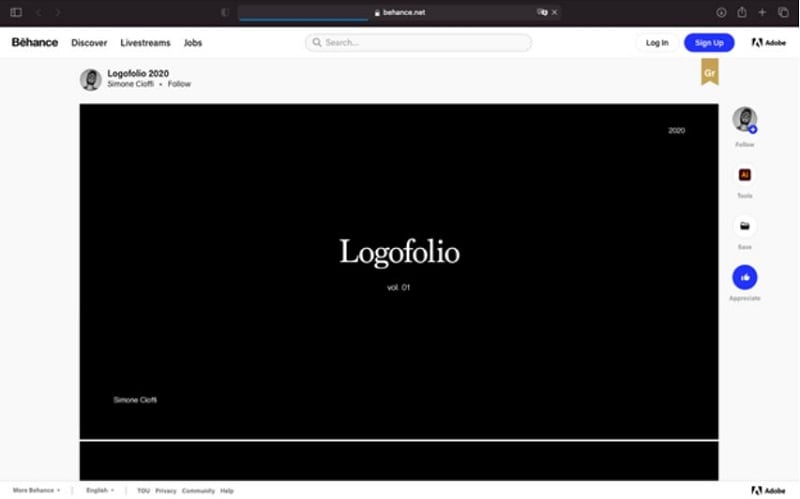Click the Follow link under the title
Viewport: 800px width, 499px height.
179,84
